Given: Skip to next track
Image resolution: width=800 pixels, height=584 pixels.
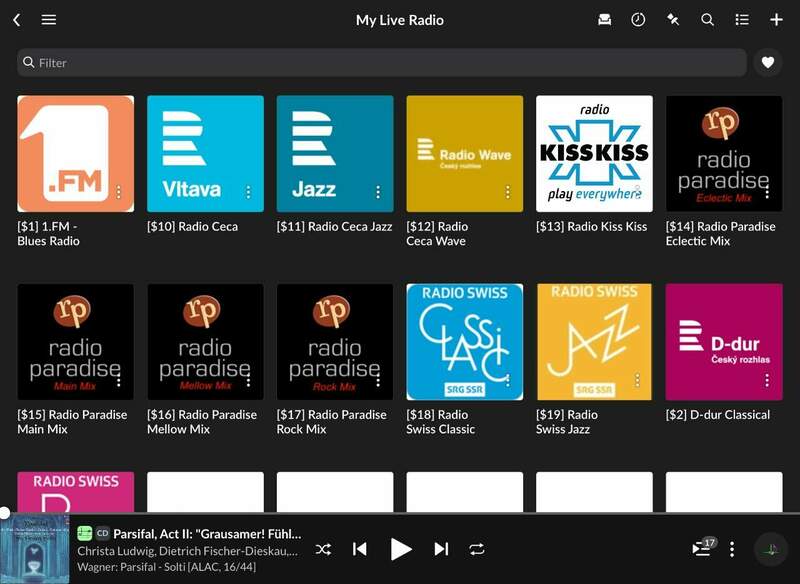Looking at the screenshot, I should pyautogui.click(x=441, y=549).
